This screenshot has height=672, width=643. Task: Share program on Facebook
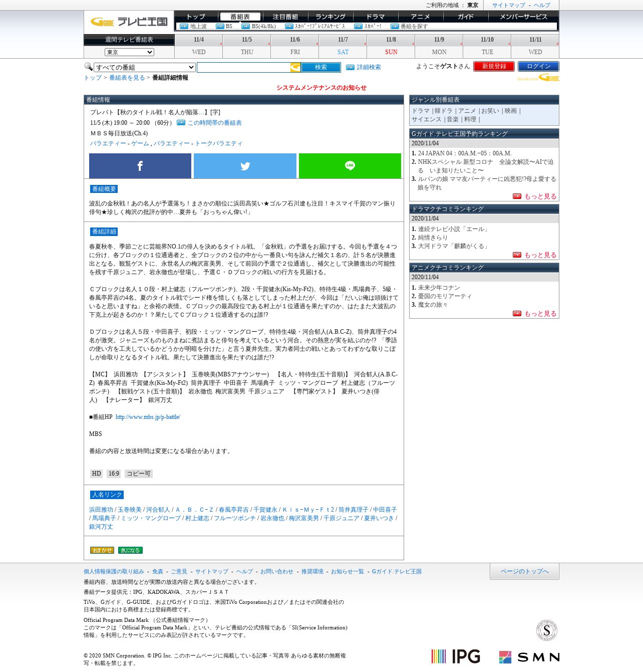140,166
